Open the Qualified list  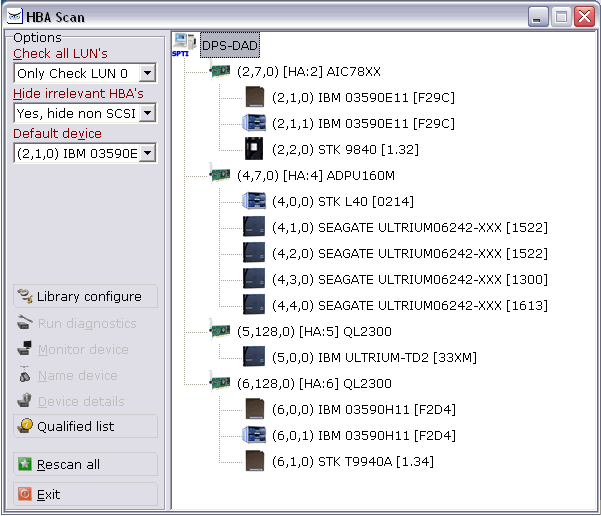(x=85, y=427)
